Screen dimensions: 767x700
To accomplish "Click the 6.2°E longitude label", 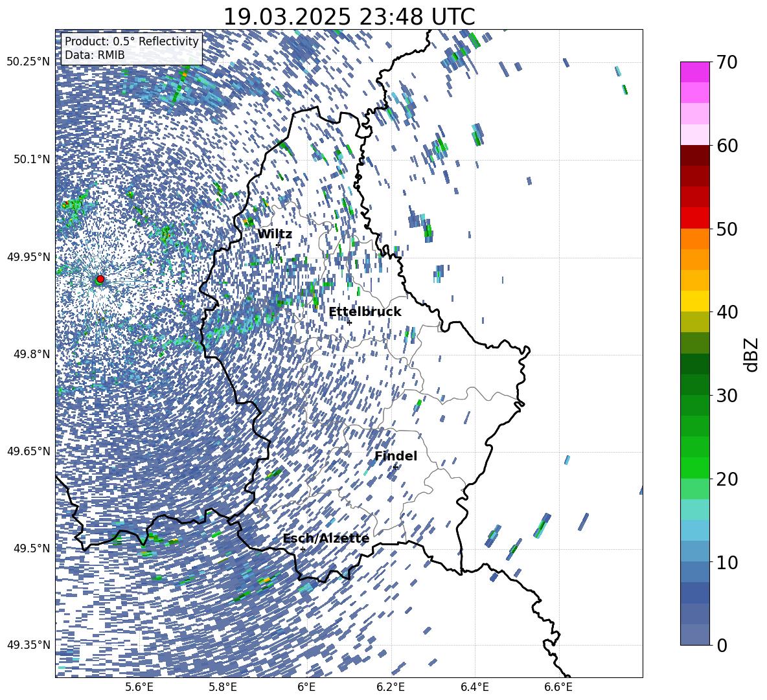I will (391, 687).
